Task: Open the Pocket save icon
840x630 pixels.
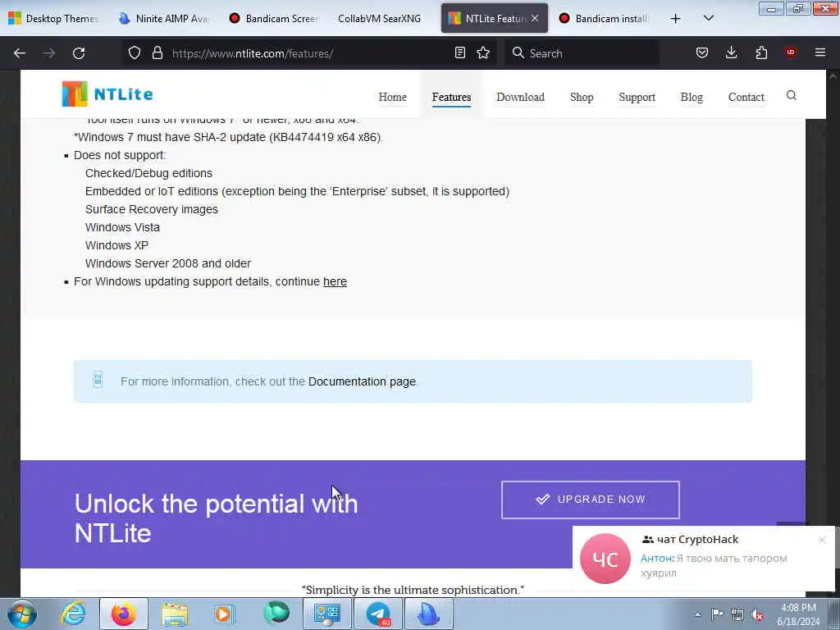Action: 702,52
